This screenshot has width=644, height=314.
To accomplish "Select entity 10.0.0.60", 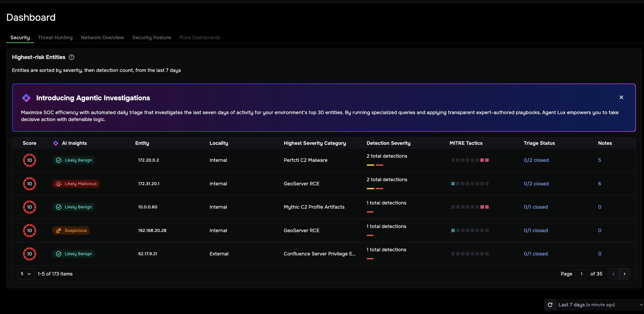I will click(148, 207).
